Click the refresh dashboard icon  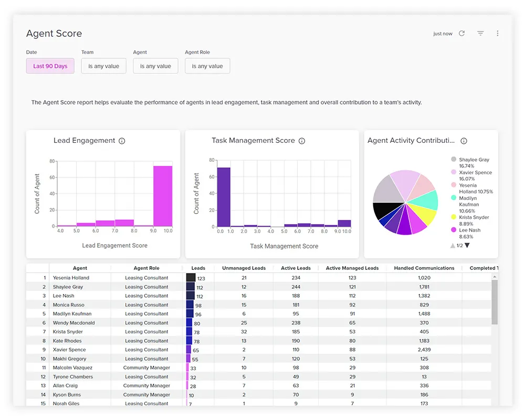pos(462,34)
